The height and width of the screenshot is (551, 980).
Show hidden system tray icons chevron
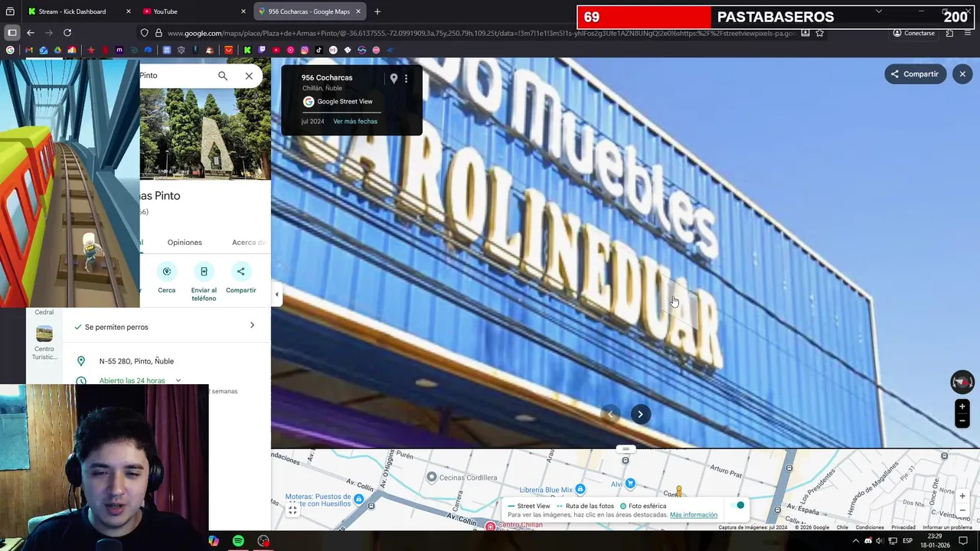(856, 541)
